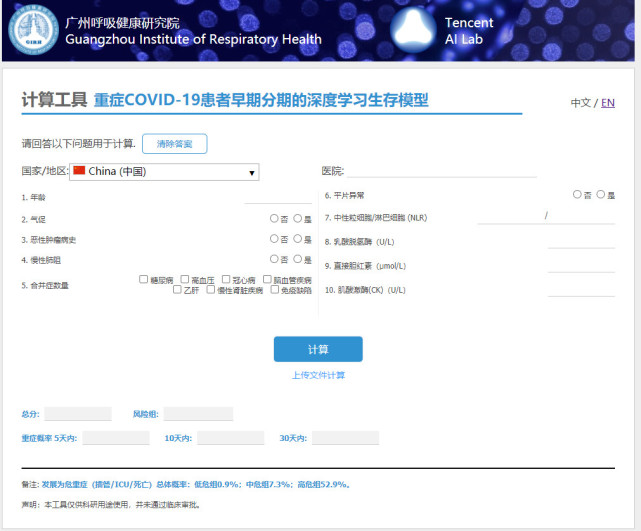
Task: Click the blue 计算 calculate button
Action: coord(318,349)
